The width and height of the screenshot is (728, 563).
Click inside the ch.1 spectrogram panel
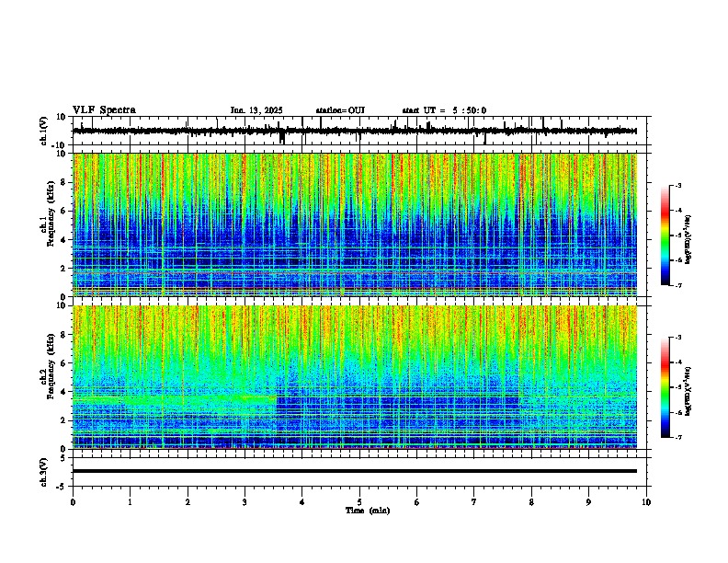[x=355, y=224]
